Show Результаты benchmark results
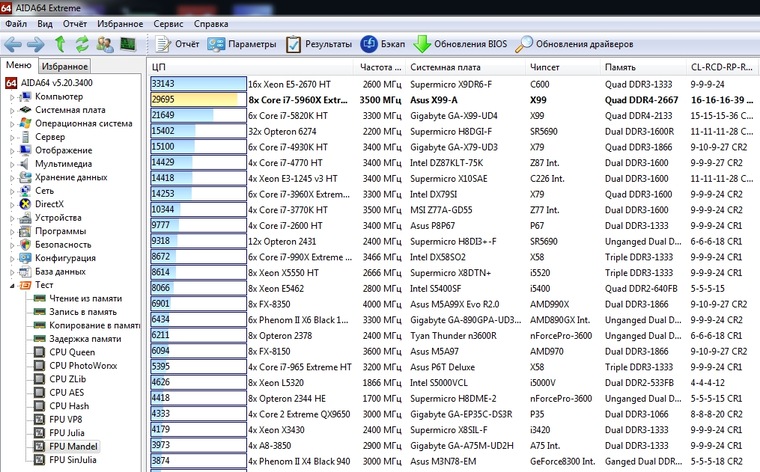760x472 pixels. (318, 44)
